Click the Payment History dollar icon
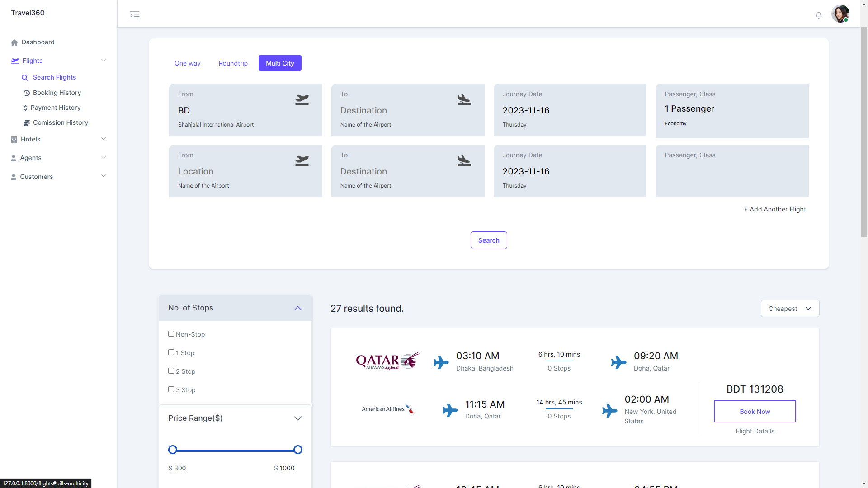The height and width of the screenshot is (488, 868). (25, 108)
